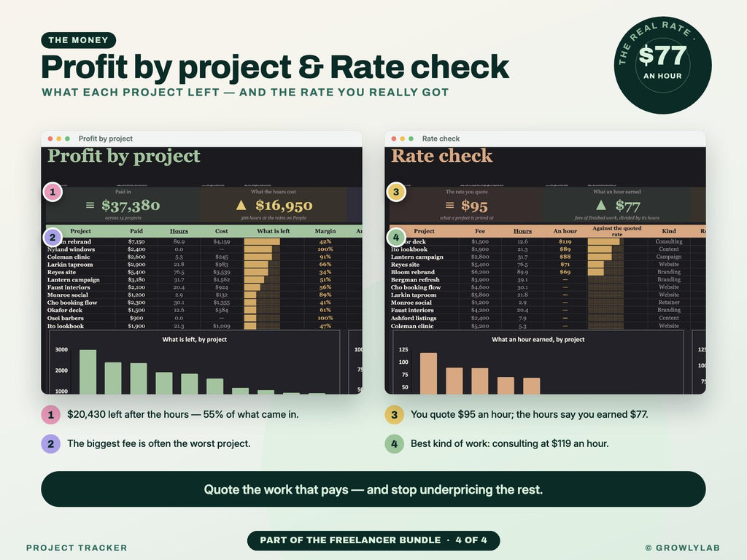Click the Hours column header in Profit by project
Screen dimensions: 747x560
[179, 231]
